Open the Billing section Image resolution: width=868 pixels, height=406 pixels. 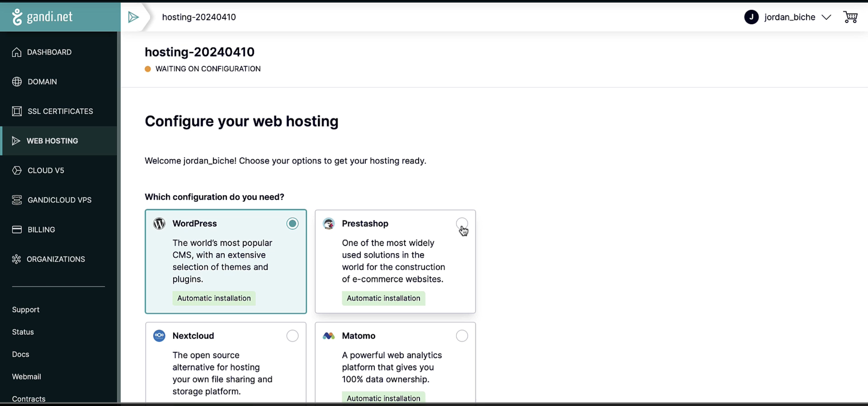click(59, 230)
